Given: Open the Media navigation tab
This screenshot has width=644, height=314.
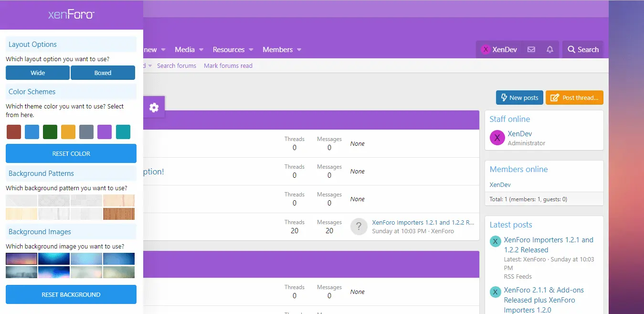Looking at the screenshot, I should 185,50.
